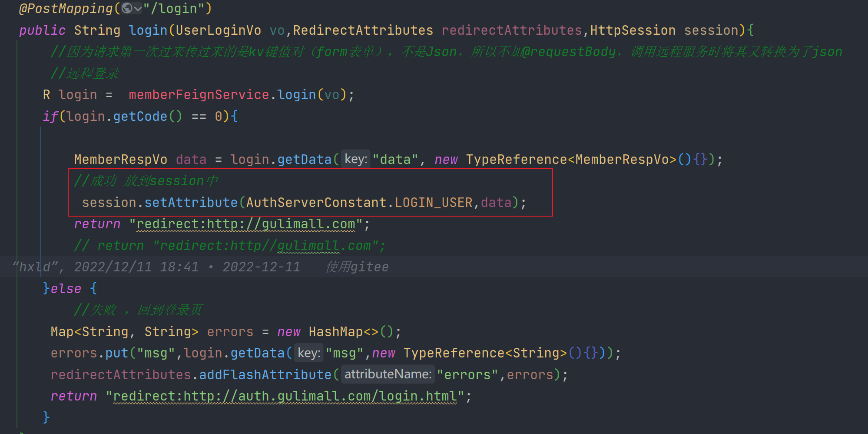The image size is (868, 434).
Task: Click the else keyword
Action: 66,288
